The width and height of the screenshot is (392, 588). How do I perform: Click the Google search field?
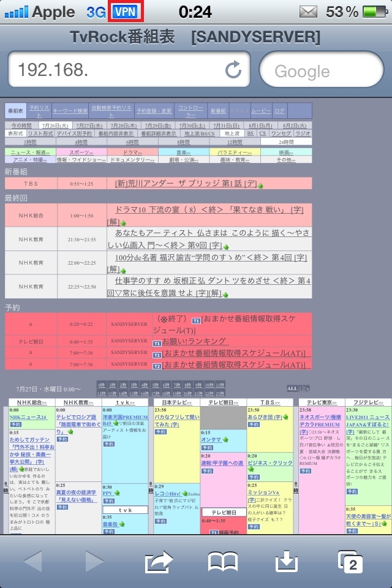(322, 70)
